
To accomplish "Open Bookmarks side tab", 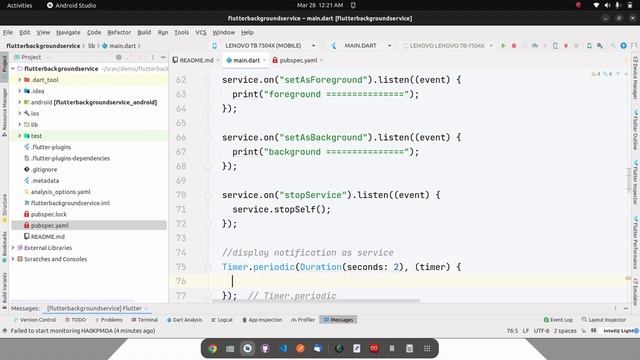I will [x=4, y=247].
